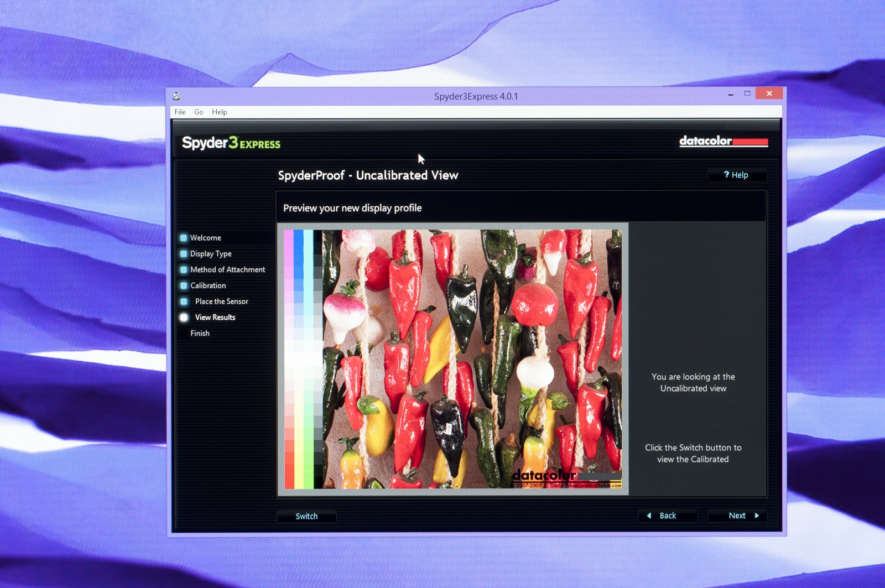Click the Spyder3Express logo

[231, 143]
